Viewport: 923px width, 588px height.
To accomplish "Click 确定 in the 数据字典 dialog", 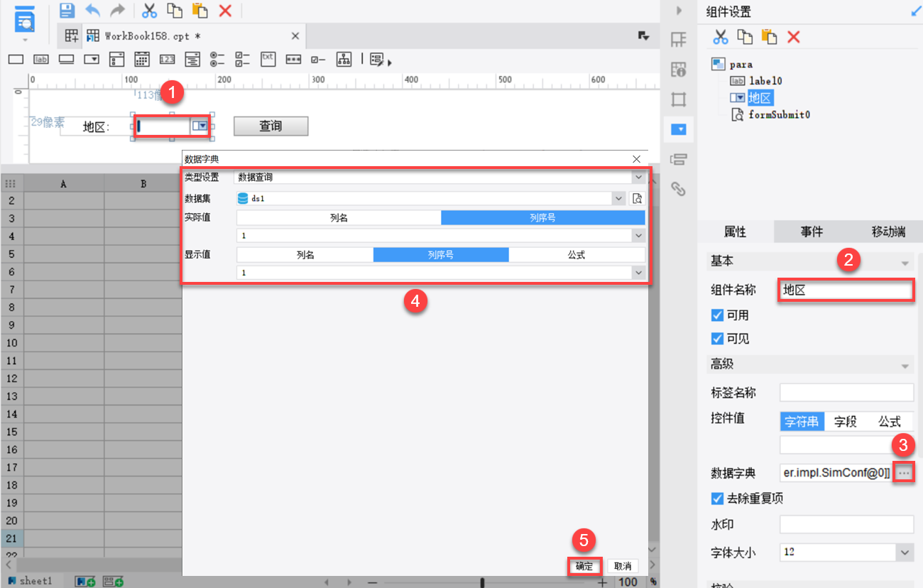I will [584, 566].
